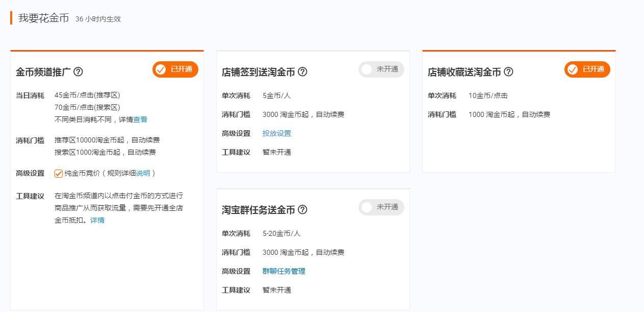
Task: Open help icon beside 金币频道推广 title
Action: tap(78, 72)
